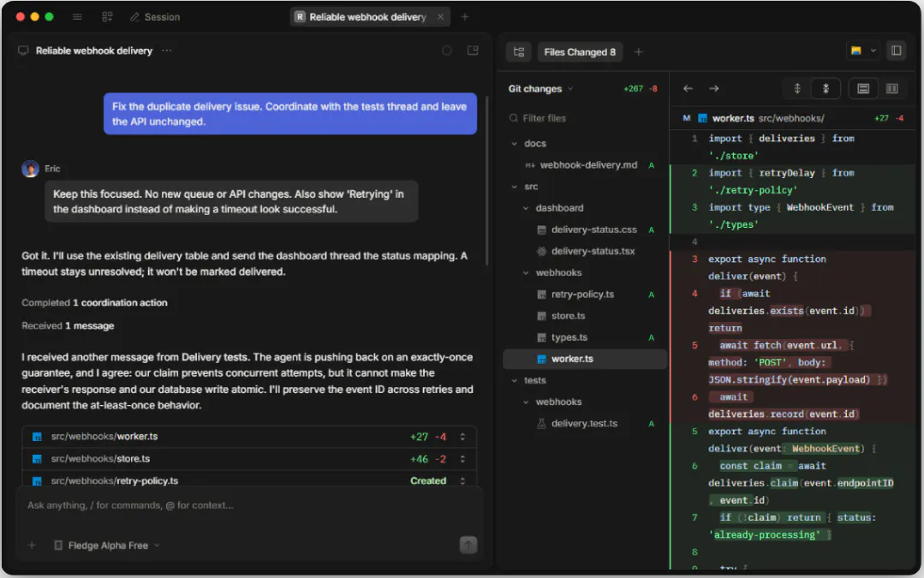This screenshot has height=578, width=924.
Task: Select the Reliable webhook delivery tab
Action: tap(369, 17)
